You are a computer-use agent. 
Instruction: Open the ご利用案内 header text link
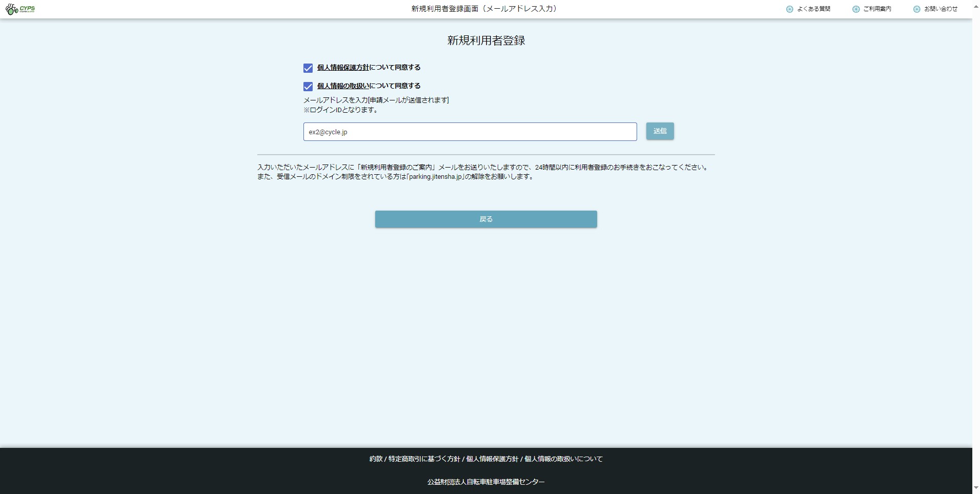point(877,9)
